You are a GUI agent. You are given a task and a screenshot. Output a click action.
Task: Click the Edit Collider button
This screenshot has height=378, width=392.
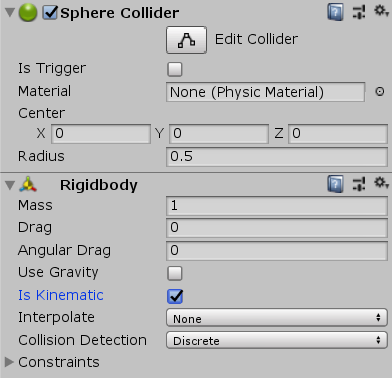tap(186, 40)
